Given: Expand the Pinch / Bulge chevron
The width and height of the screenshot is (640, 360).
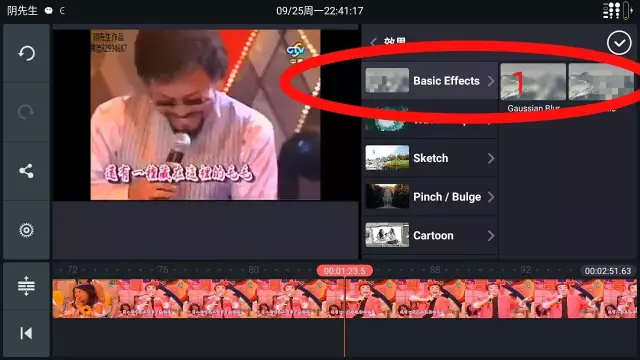Looking at the screenshot, I should click(x=491, y=197).
